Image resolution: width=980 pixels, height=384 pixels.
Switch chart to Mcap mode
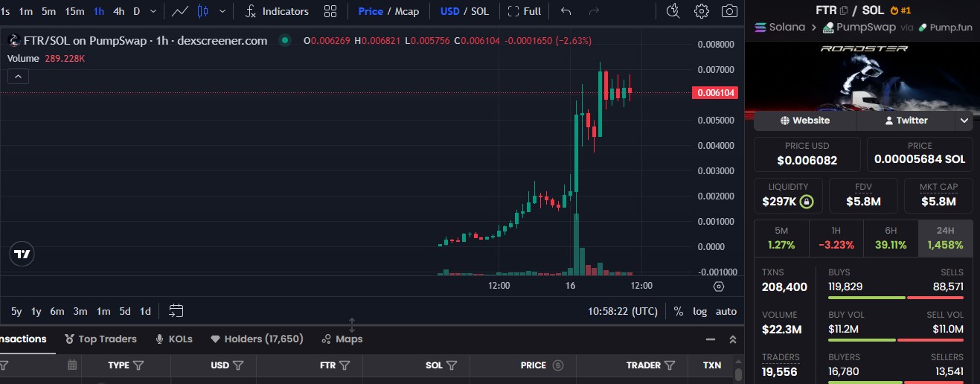pyautogui.click(x=407, y=11)
